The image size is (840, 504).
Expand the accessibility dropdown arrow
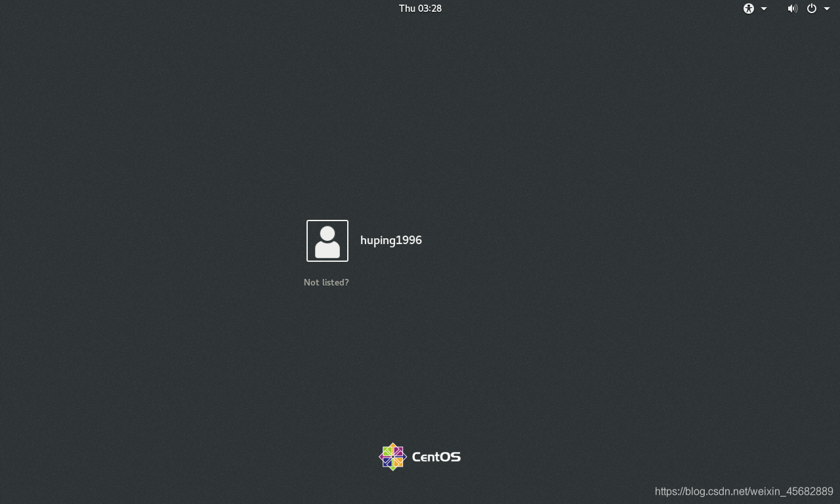coord(764,9)
